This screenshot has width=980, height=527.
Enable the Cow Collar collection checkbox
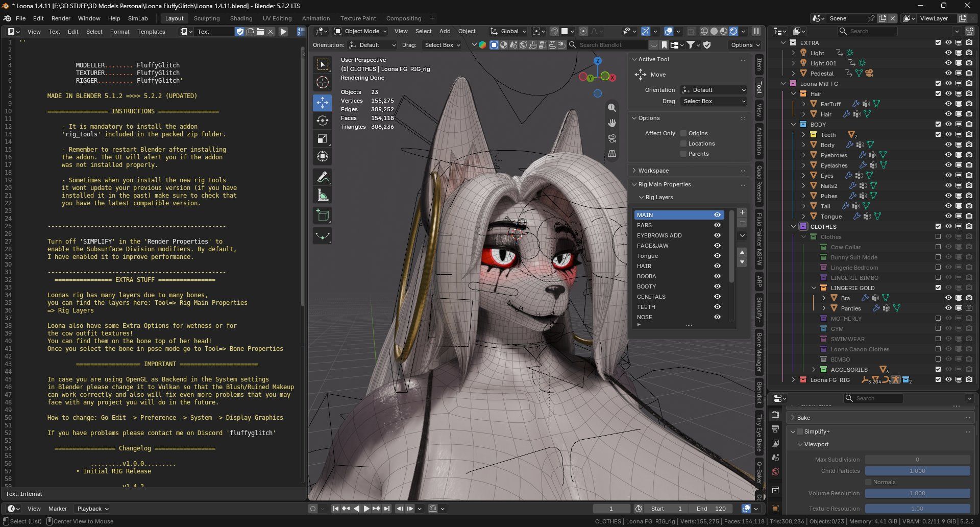tap(938, 247)
